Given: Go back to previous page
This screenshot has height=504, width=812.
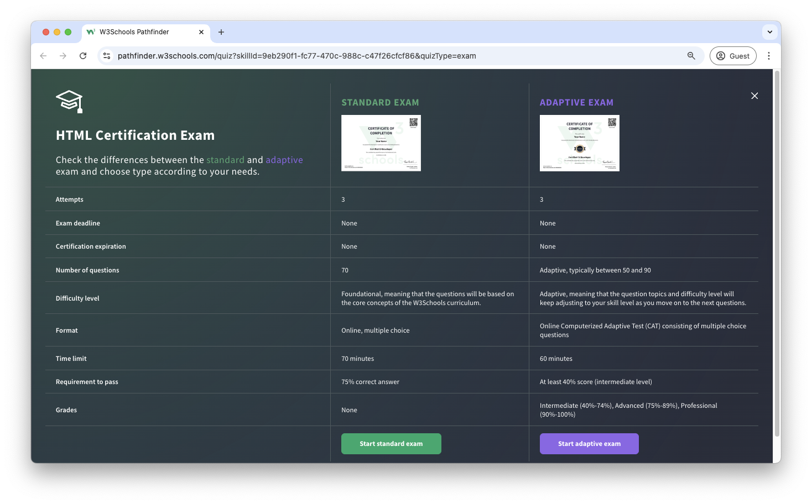Looking at the screenshot, I should tap(43, 56).
